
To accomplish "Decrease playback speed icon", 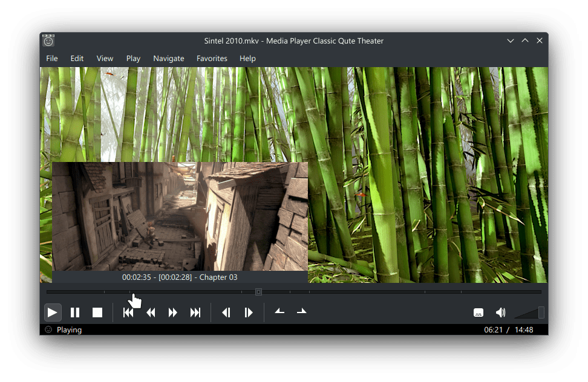I will 279,312.
